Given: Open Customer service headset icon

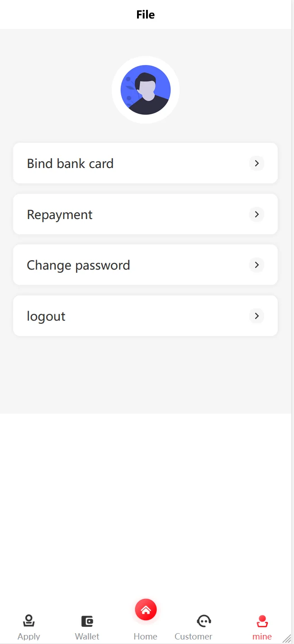Looking at the screenshot, I should tap(204, 621).
